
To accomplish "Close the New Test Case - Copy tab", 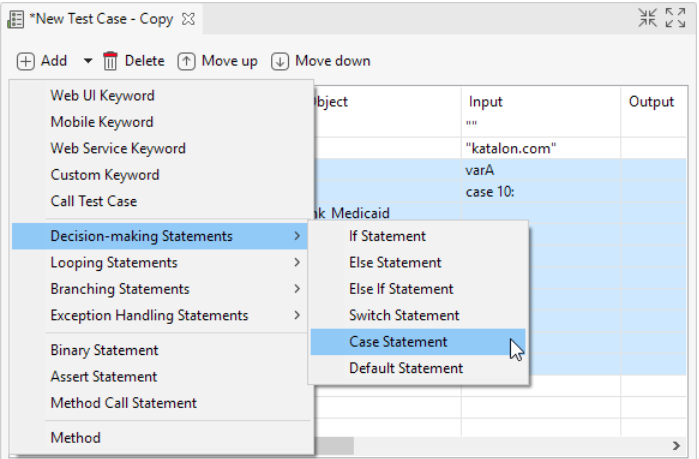I will (x=188, y=19).
